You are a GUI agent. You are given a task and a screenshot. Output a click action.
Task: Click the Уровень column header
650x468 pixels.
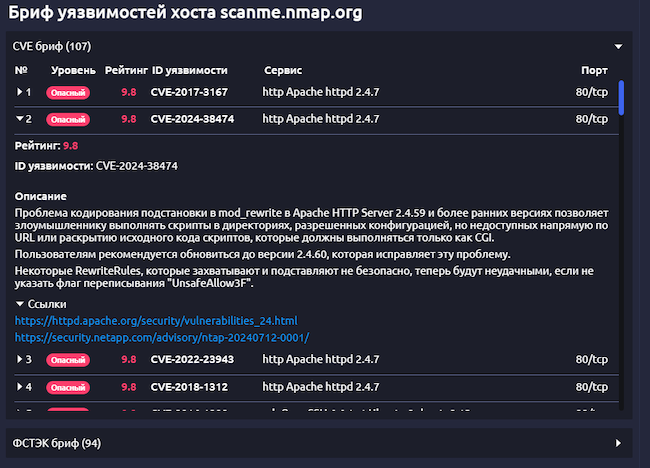point(74,71)
